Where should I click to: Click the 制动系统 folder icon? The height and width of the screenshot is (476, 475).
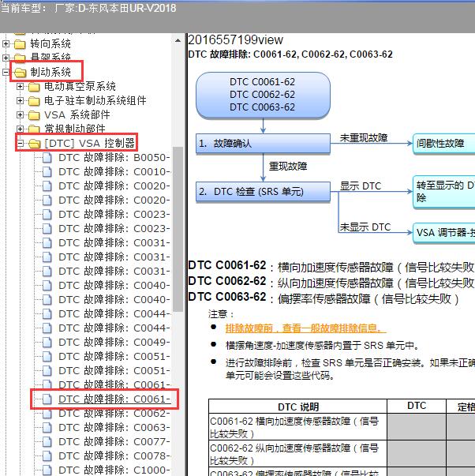20,72
